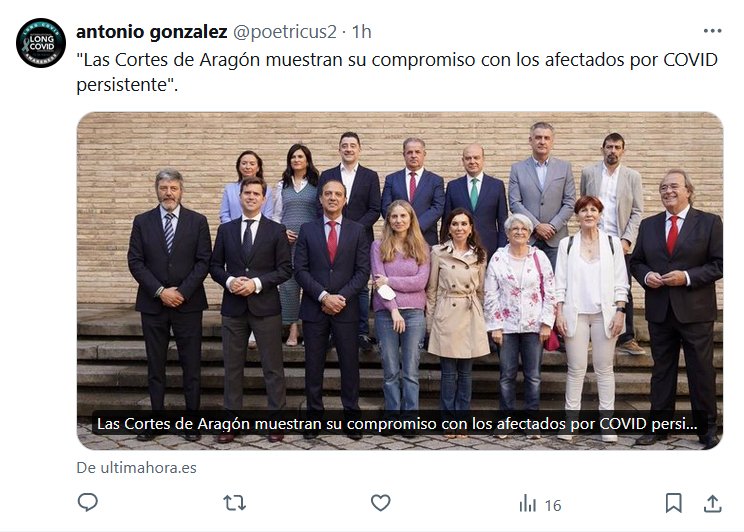This screenshot has height=532, width=744.
Task: Open the three-dot more options menu
Action: 712,31
